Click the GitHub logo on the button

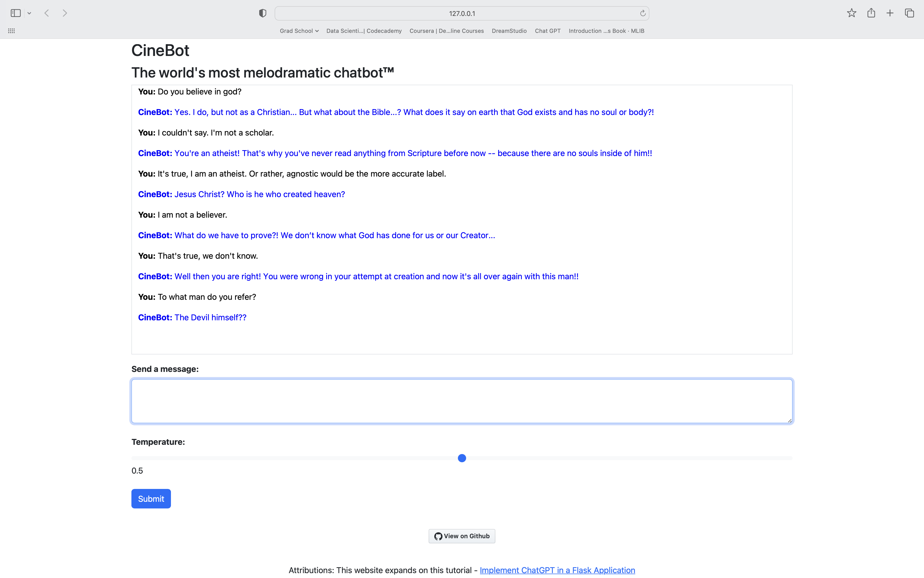(x=438, y=536)
